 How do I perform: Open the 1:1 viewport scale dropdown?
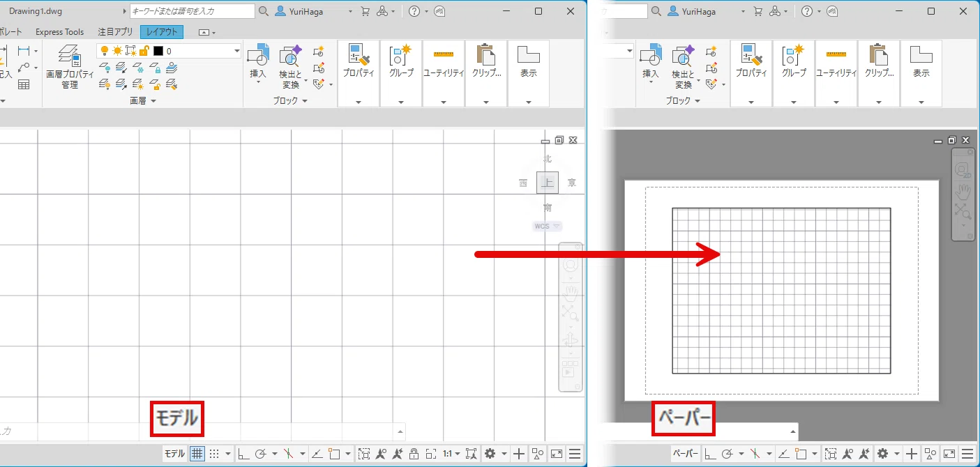(451, 454)
